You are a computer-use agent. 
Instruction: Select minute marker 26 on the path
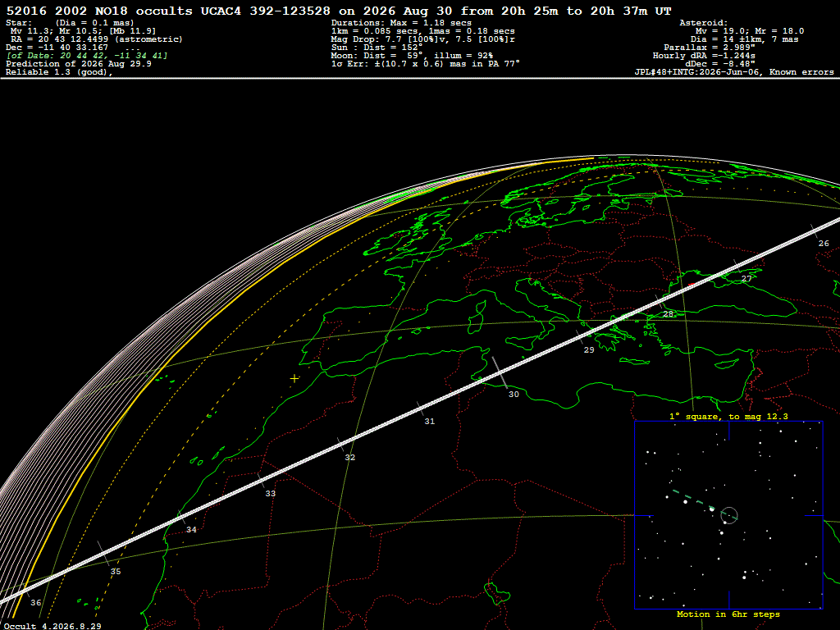[x=824, y=243]
